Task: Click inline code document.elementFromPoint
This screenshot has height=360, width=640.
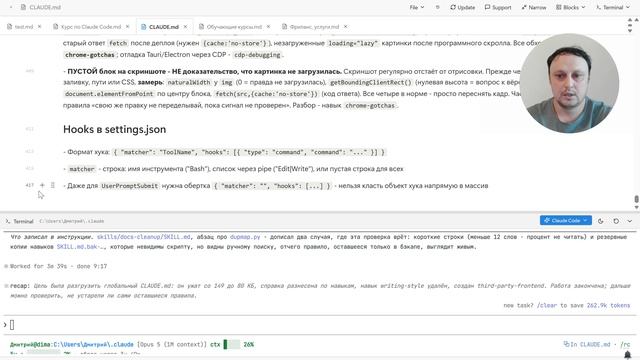Action: [x=109, y=94]
